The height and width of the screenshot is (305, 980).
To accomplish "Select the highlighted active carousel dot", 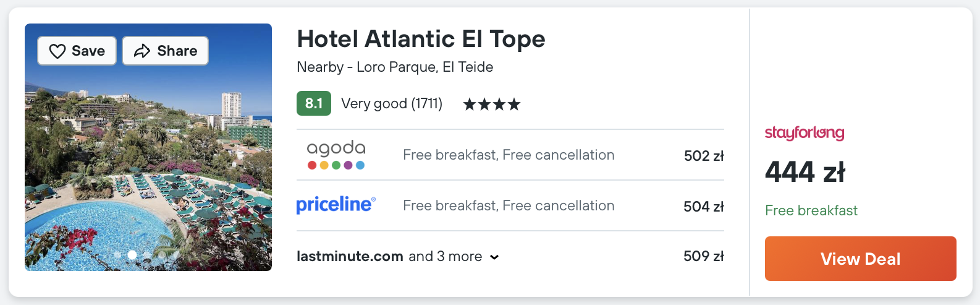I will point(132,254).
